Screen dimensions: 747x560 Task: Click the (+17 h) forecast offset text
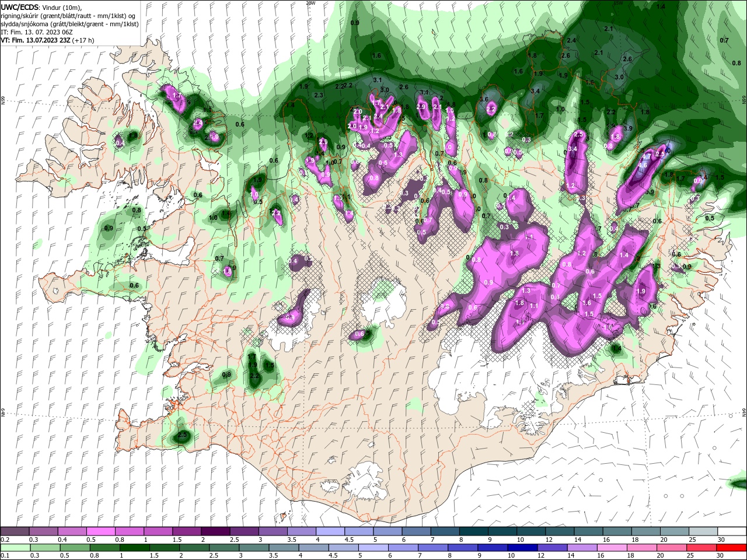coord(83,40)
